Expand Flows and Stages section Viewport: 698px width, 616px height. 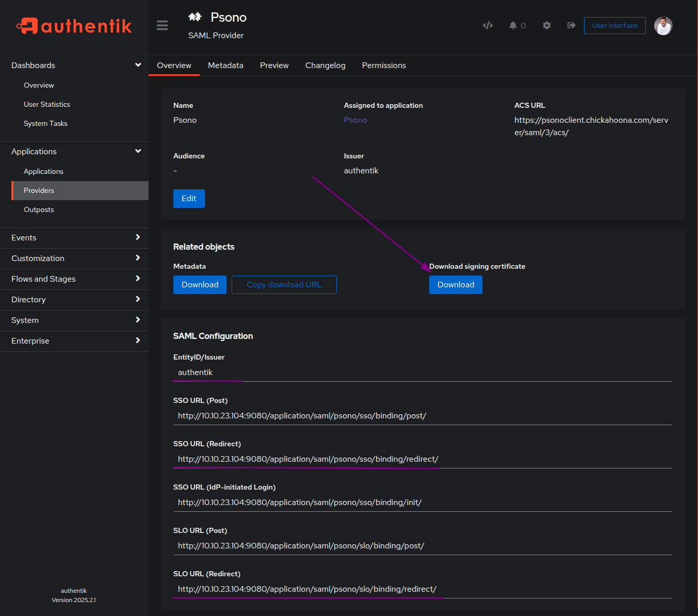[74, 279]
